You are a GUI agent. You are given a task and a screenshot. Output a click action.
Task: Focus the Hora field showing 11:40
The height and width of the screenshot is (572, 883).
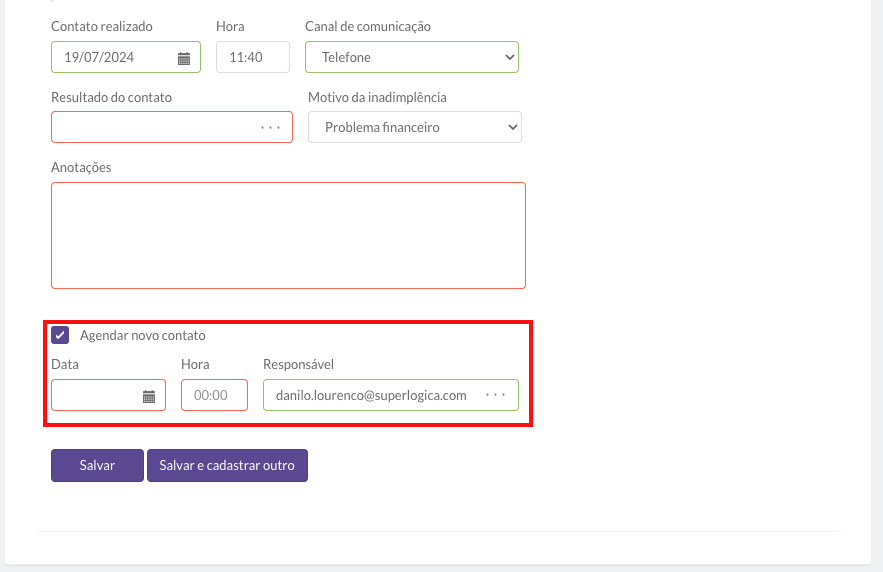tap(253, 57)
